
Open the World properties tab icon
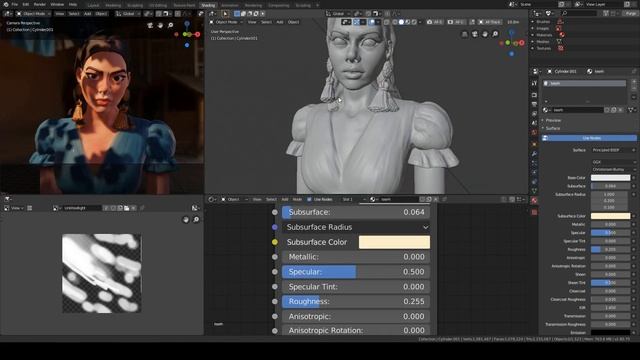coord(534,133)
